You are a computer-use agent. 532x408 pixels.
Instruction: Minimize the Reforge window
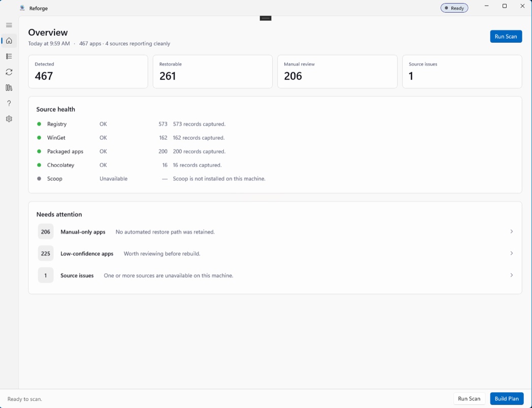[x=487, y=6]
